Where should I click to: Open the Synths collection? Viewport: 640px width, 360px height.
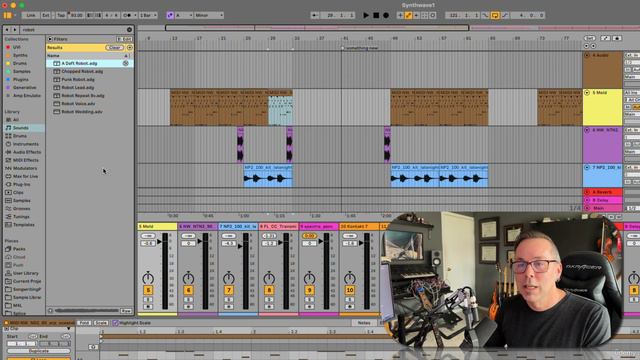click(20, 56)
